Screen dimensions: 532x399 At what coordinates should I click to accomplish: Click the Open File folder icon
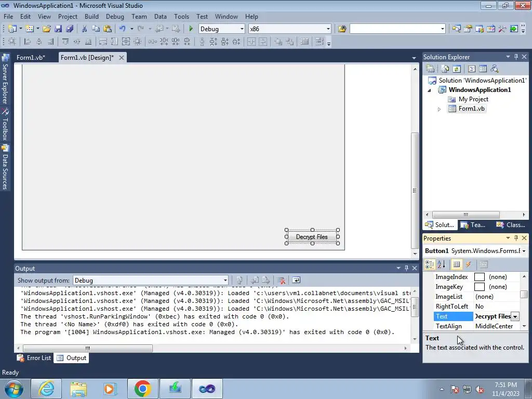click(x=46, y=29)
